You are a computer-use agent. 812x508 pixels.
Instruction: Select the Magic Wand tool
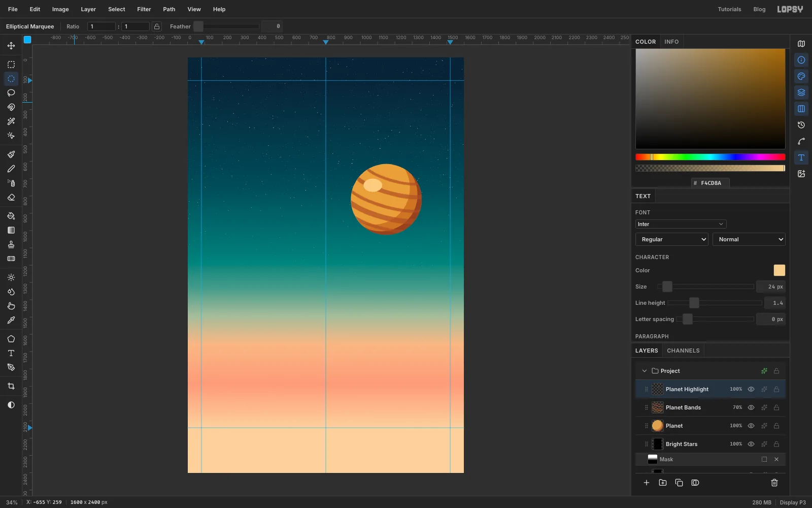point(11,121)
